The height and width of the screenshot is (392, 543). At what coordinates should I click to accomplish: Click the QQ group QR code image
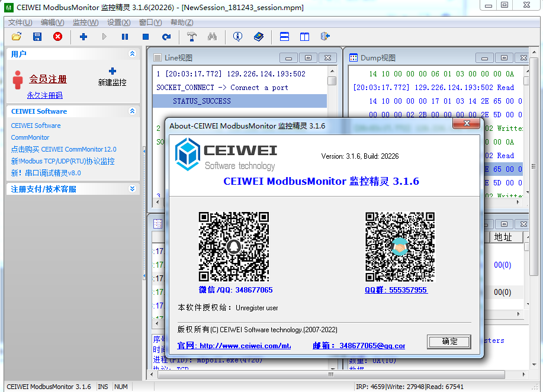(x=400, y=247)
